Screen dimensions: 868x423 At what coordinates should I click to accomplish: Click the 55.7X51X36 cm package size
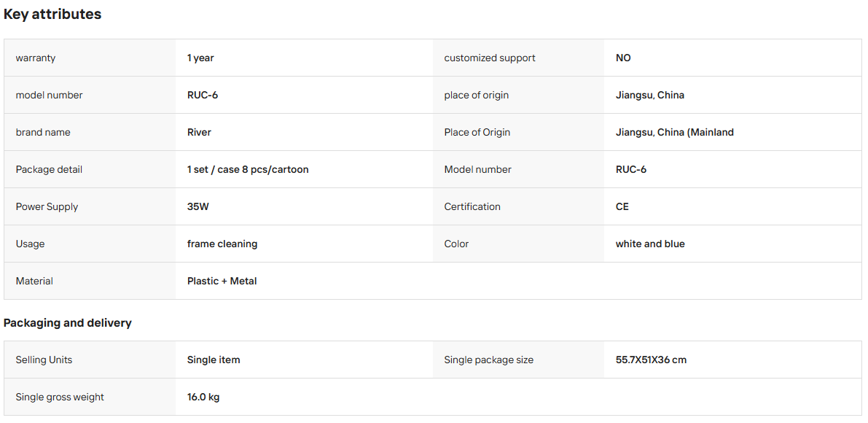point(651,360)
